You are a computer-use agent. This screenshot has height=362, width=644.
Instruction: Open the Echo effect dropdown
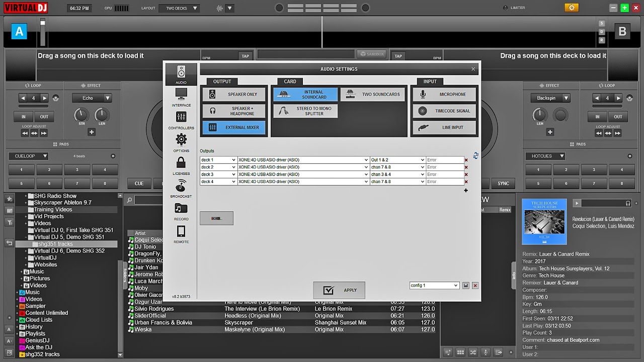coord(92,98)
